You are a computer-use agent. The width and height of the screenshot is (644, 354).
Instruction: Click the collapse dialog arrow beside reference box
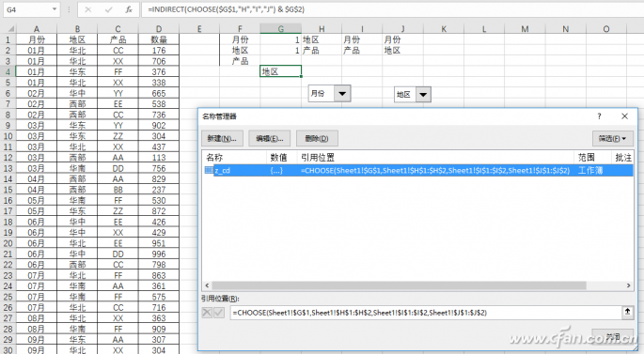[628, 312]
